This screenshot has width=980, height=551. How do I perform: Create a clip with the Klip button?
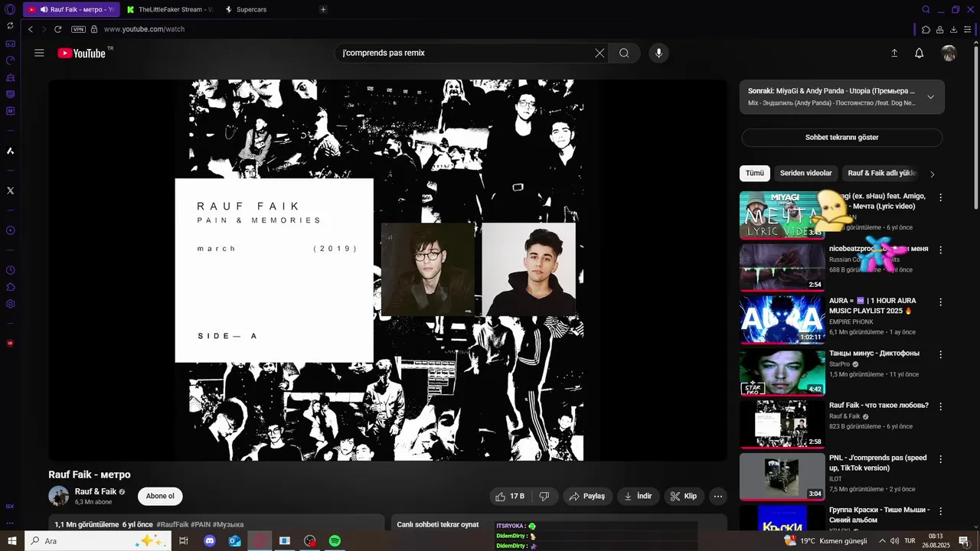pos(684,496)
